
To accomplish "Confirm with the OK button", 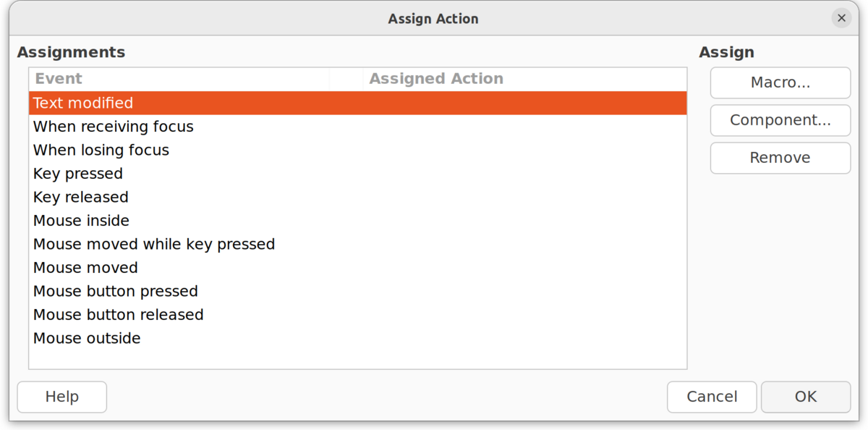I will [x=805, y=397].
